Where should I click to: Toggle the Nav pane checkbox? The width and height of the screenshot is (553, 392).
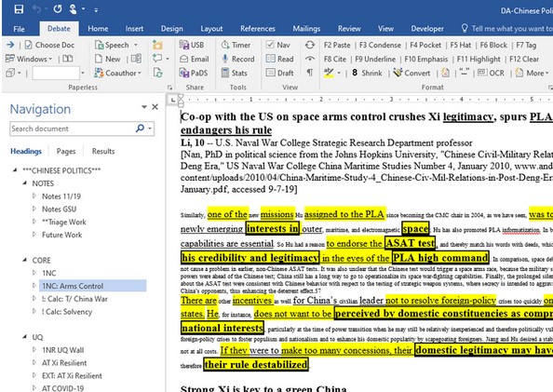(278, 45)
